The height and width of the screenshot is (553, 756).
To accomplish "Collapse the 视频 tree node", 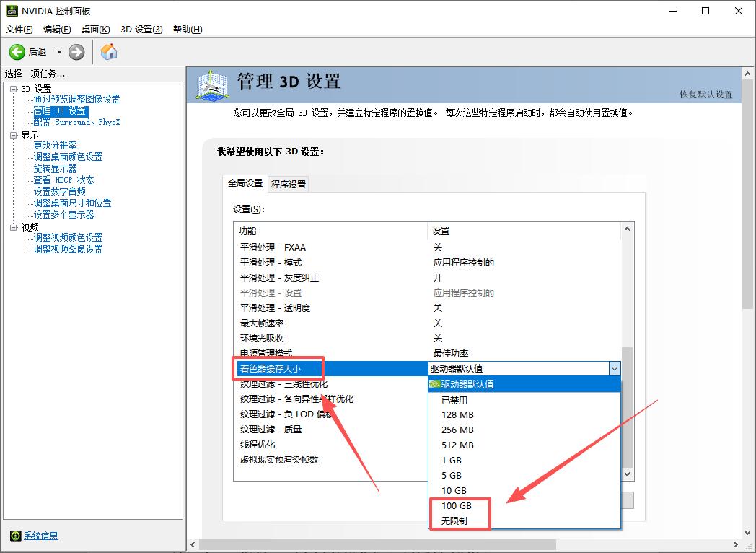I will (x=14, y=227).
